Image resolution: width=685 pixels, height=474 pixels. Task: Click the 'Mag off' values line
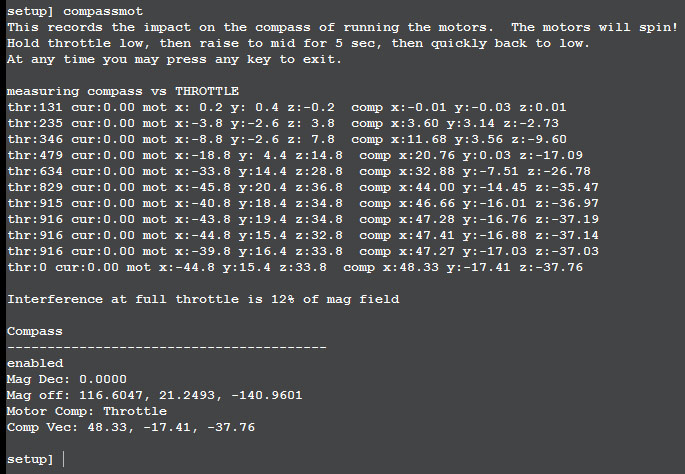[155, 395]
